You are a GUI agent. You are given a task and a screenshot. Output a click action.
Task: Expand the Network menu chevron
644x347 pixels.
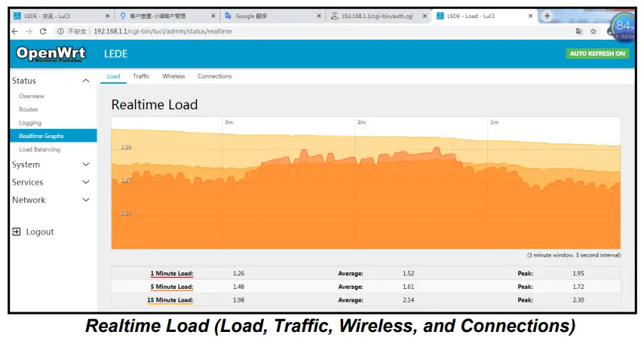coord(86,200)
